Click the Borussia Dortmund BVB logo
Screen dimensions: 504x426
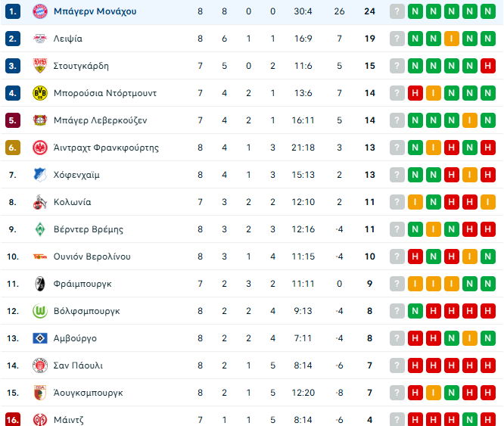(40, 93)
